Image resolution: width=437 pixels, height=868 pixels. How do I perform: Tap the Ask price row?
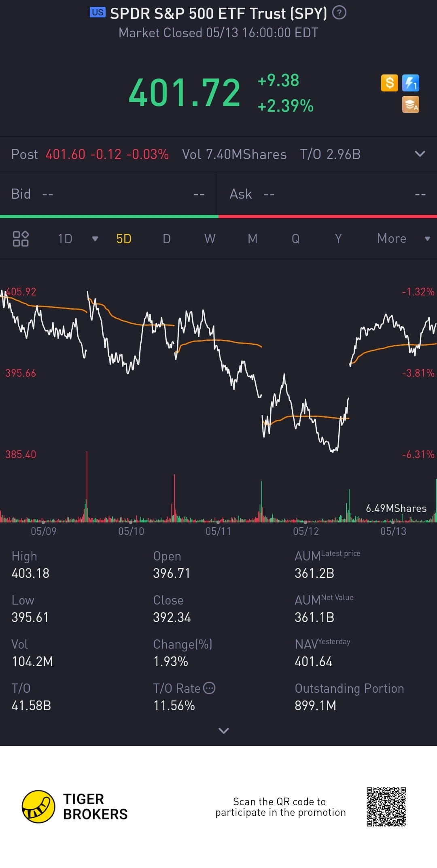[327, 194]
